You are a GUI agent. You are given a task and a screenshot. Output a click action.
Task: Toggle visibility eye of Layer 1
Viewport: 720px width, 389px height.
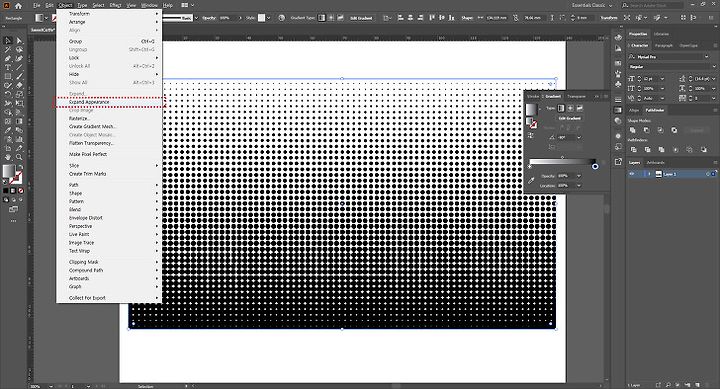point(632,174)
